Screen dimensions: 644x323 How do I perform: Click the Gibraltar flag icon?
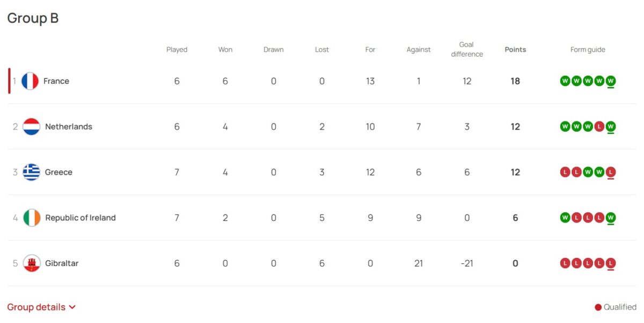(x=32, y=264)
